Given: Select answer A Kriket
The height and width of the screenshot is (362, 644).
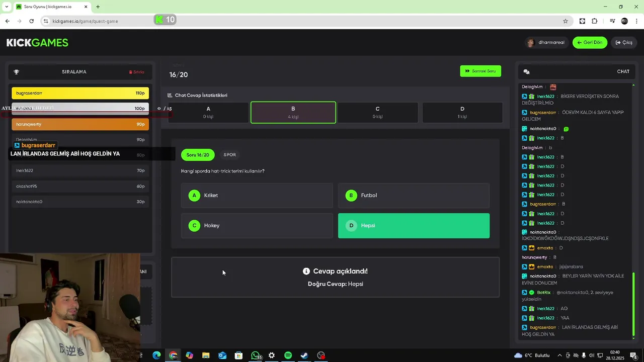Looking at the screenshot, I should click(x=257, y=196).
